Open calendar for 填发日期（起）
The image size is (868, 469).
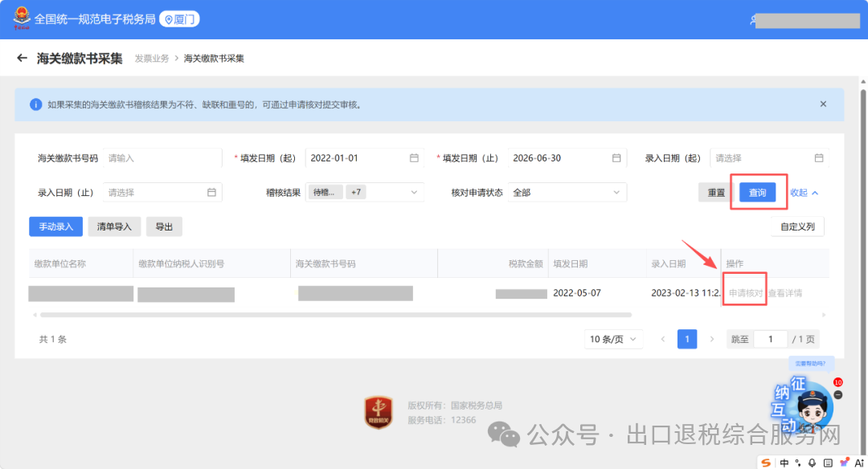[414, 158]
